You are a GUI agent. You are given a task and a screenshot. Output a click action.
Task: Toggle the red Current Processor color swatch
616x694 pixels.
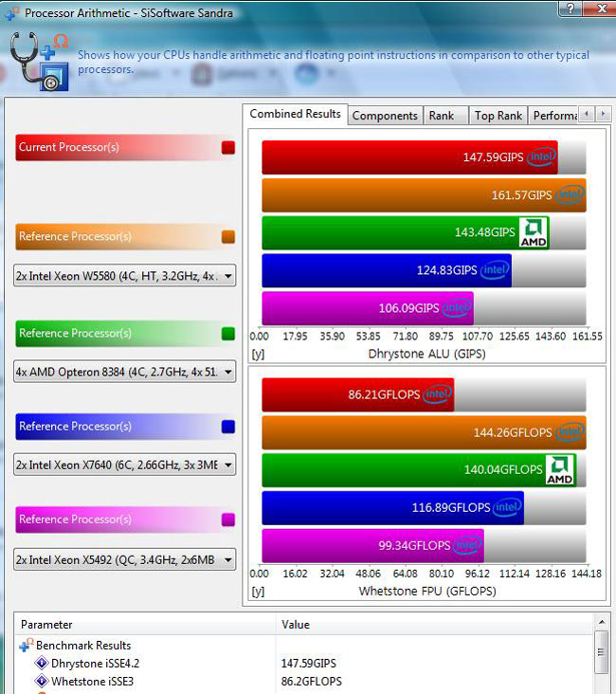tap(227, 147)
